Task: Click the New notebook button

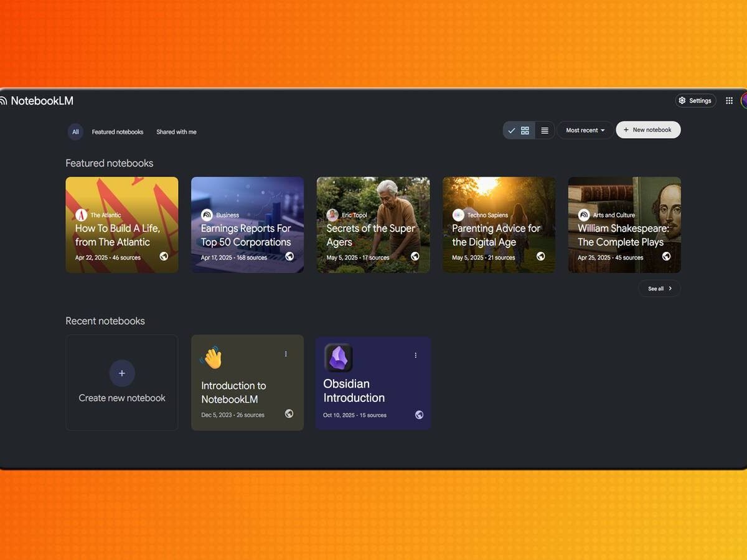Action: tap(648, 130)
